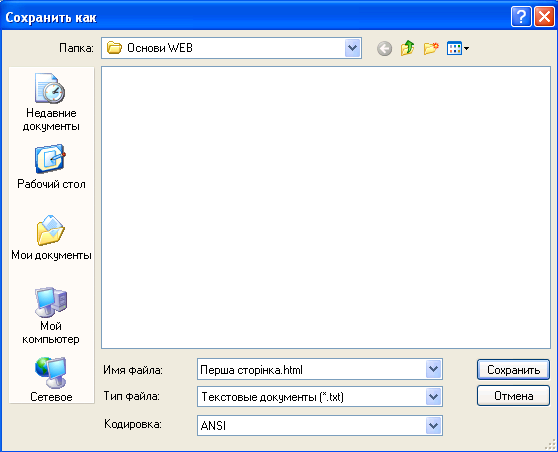Click the help question mark button
This screenshot has height=452, width=558.
click(x=521, y=16)
